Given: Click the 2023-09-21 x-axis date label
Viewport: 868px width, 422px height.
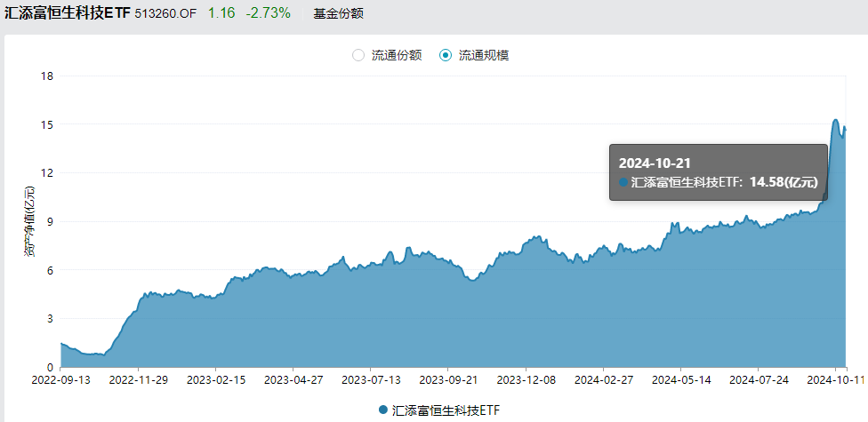Looking at the screenshot, I should (448, 378).
